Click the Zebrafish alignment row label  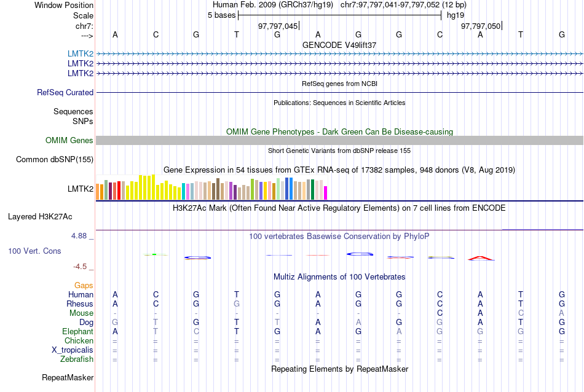coord(77,359)
